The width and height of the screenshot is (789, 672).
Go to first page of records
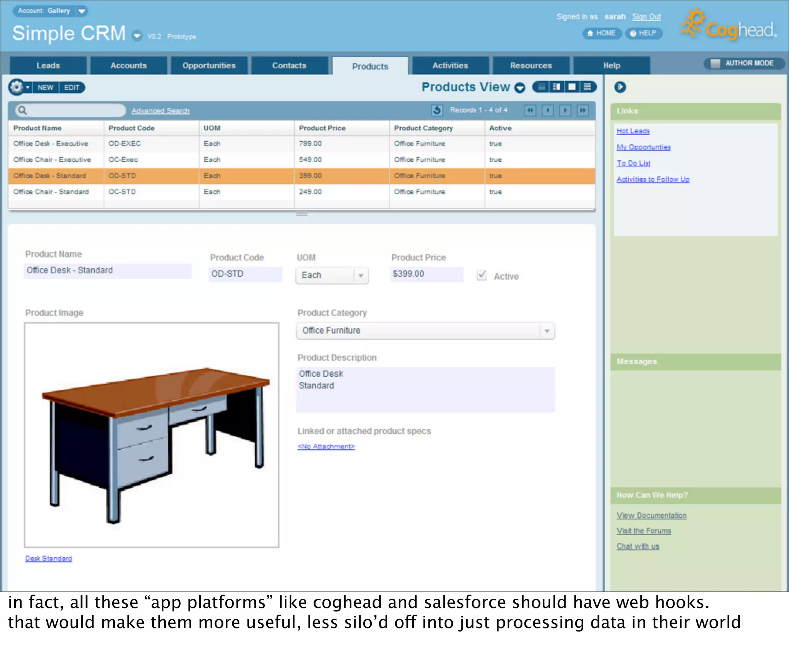point(530,111)
